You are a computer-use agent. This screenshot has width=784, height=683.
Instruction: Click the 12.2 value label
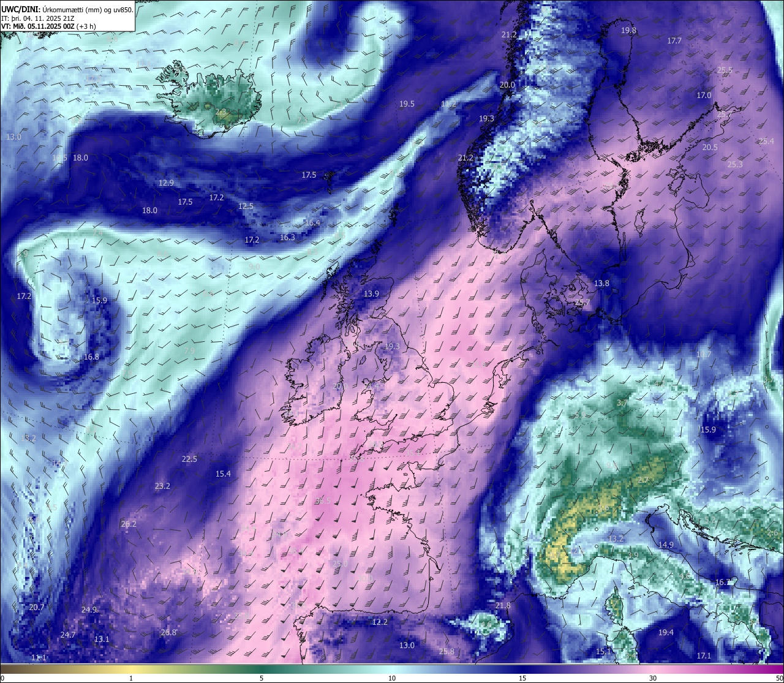click(x=380, y=622)
